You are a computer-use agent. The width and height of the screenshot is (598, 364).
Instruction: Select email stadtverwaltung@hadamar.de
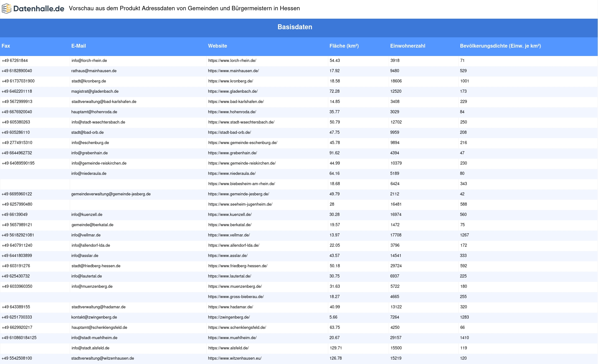coord(99,307)
